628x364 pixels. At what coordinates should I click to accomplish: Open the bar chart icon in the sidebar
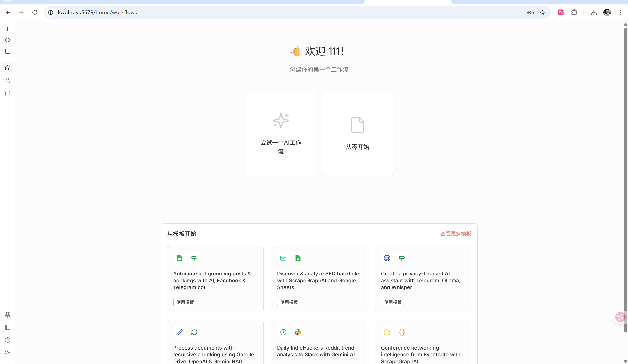pyautogui.click(x=7, y=327)
